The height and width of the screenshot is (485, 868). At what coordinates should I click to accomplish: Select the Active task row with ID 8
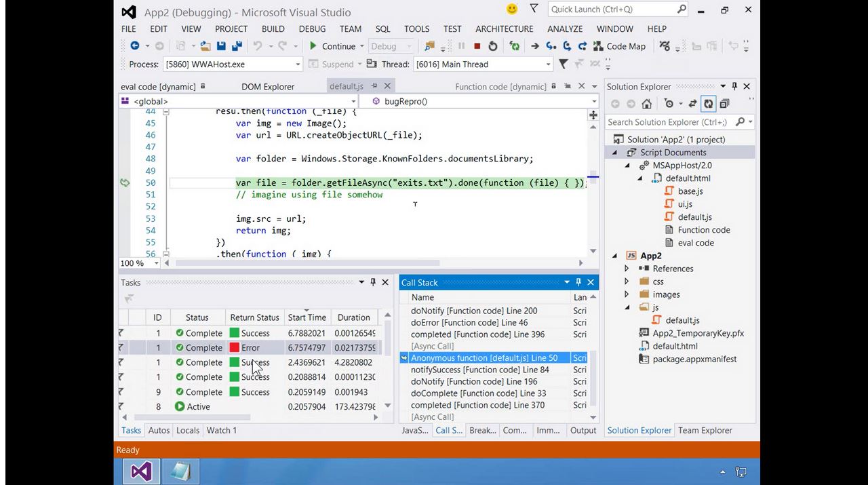pyautogui.click(x=251, y=407)
